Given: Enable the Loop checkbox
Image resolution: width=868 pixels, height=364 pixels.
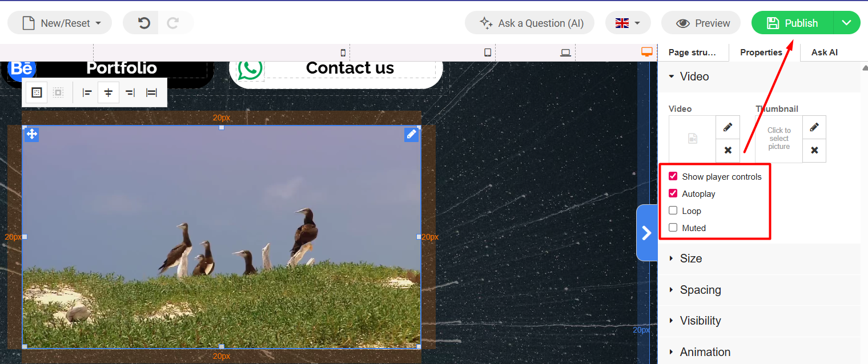Looking at the screenshot, I should coord(673,211).
